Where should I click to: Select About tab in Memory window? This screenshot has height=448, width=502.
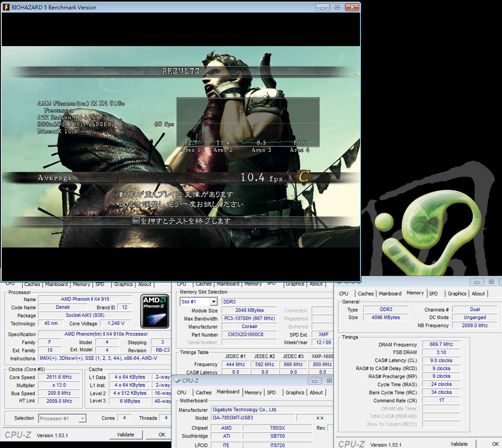[478, 294]
